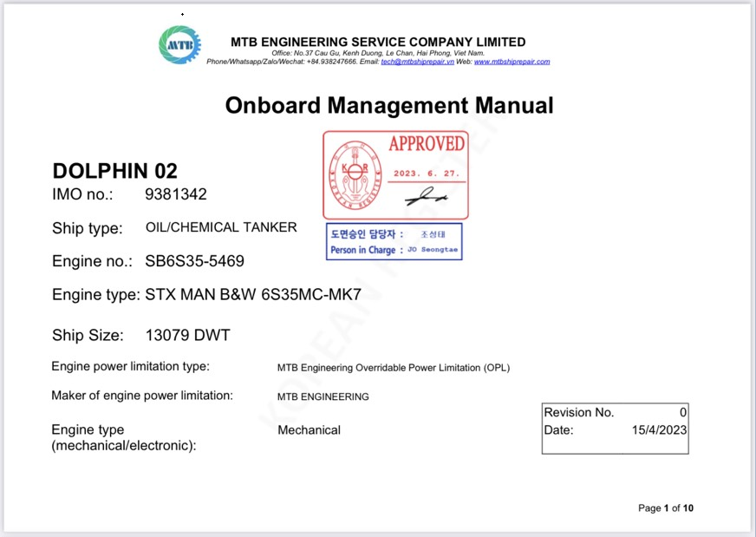
Task: Click the revision date '15/4/2023'
Action: pos(659,430)
